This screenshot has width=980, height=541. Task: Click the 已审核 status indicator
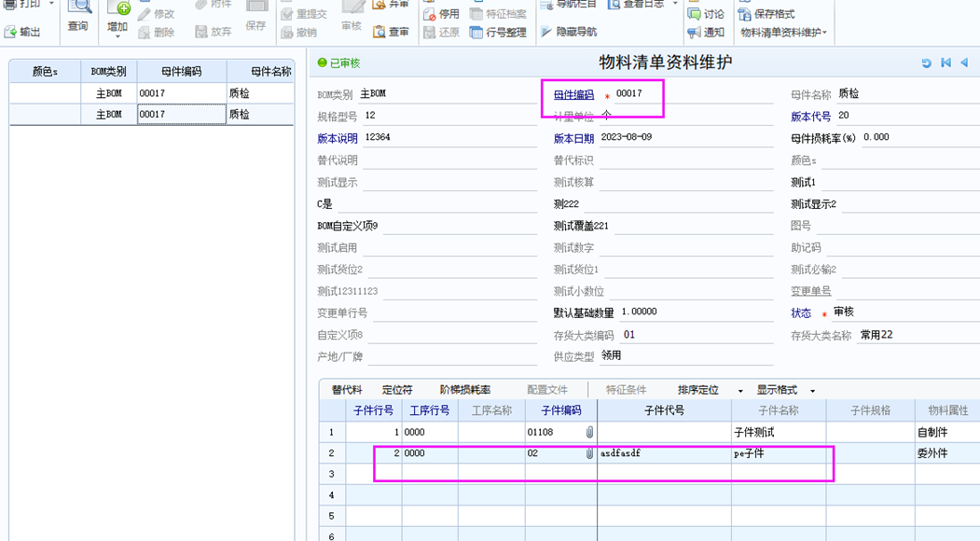(x=338, y=62)
